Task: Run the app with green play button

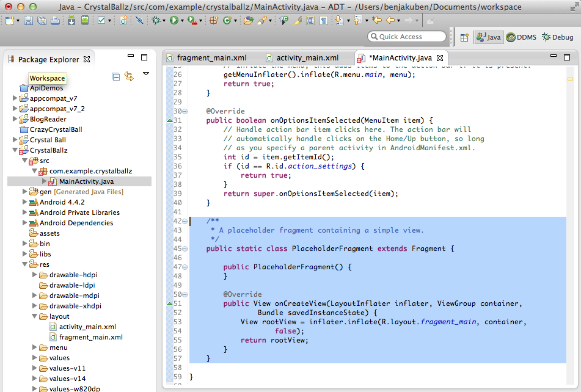Action: pos(174,21)
